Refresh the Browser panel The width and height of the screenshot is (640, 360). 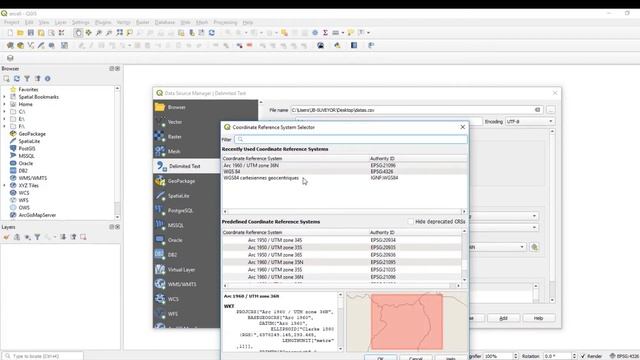click(17, 78)
